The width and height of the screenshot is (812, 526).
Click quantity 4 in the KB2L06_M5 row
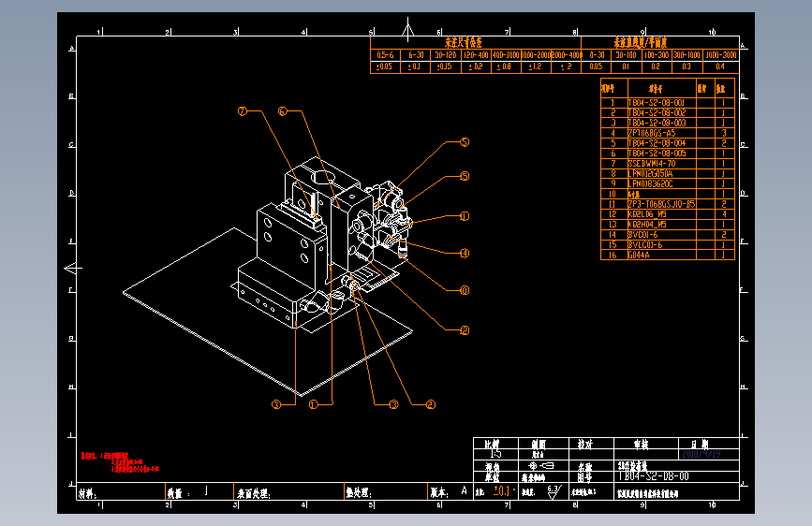(724, 213)
